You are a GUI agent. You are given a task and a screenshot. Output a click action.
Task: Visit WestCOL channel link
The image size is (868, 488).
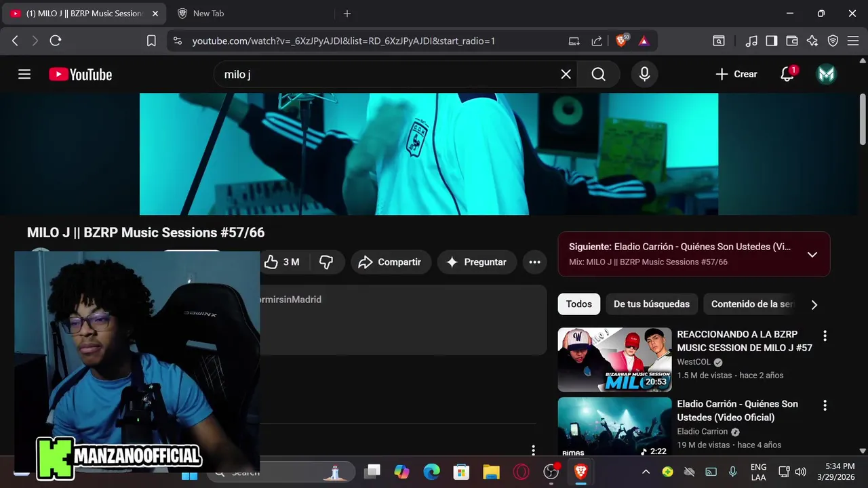pos(694,363)
